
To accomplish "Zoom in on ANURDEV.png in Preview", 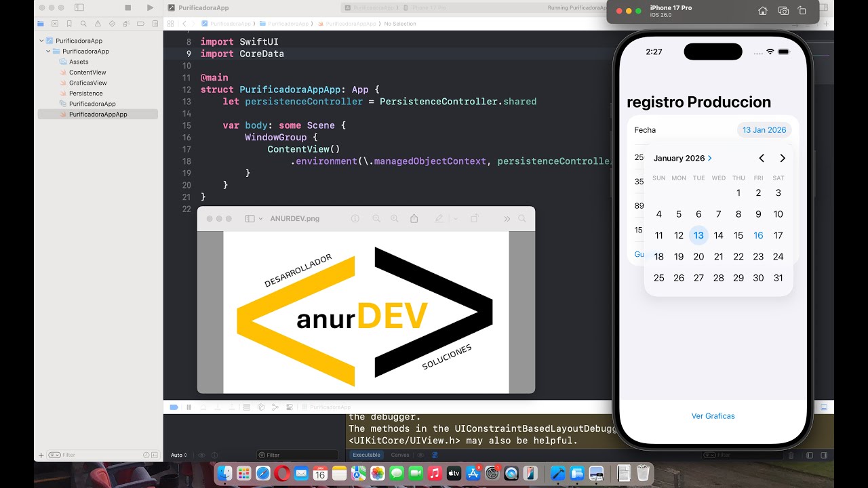I will click(x=394, y=219).
